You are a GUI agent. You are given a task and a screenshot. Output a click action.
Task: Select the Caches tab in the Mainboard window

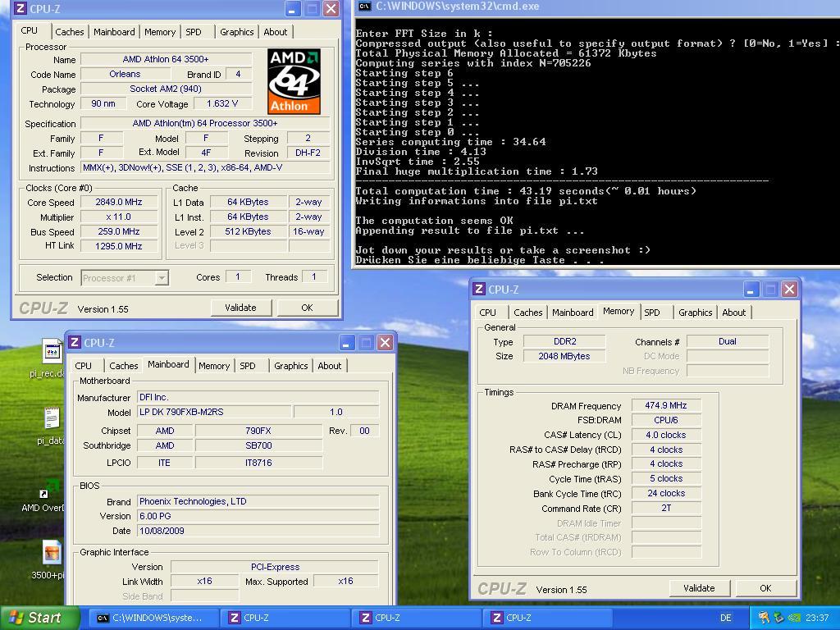tap(124, 366)
